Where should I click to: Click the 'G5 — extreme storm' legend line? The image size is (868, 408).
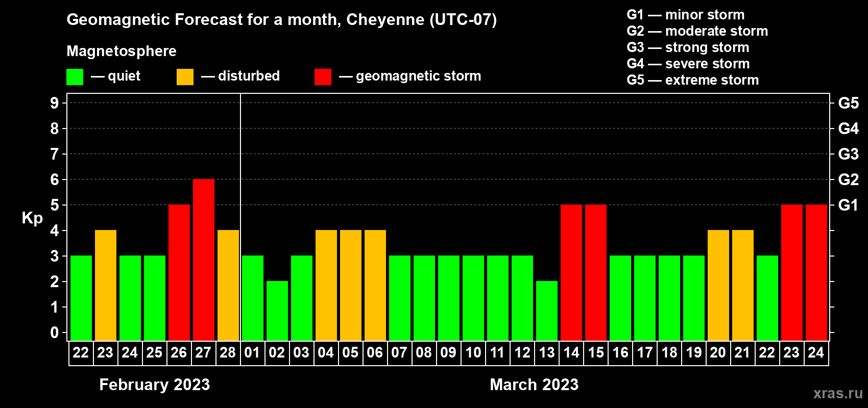(x=693, y=80)
